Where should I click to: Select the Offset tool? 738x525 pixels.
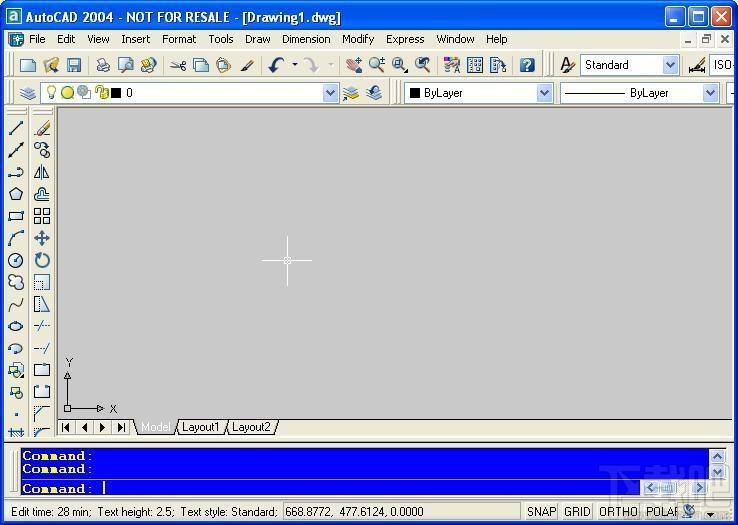pyautogui.click(x=42, y=194)
